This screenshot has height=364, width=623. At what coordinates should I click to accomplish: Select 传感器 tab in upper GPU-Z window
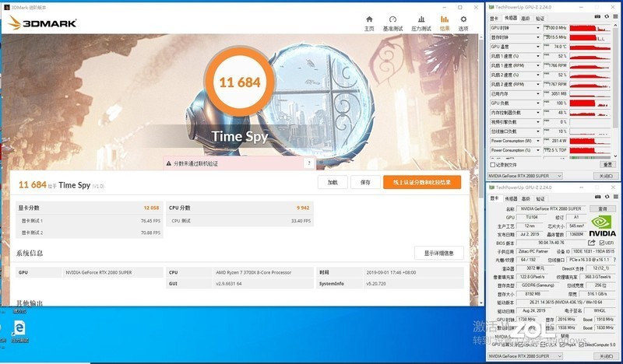pos(511,18)
